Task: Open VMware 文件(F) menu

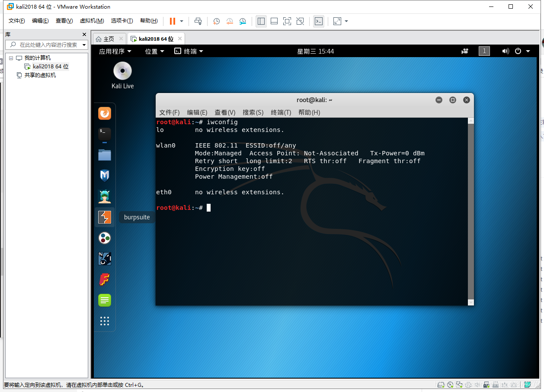Action: (17, 21)
